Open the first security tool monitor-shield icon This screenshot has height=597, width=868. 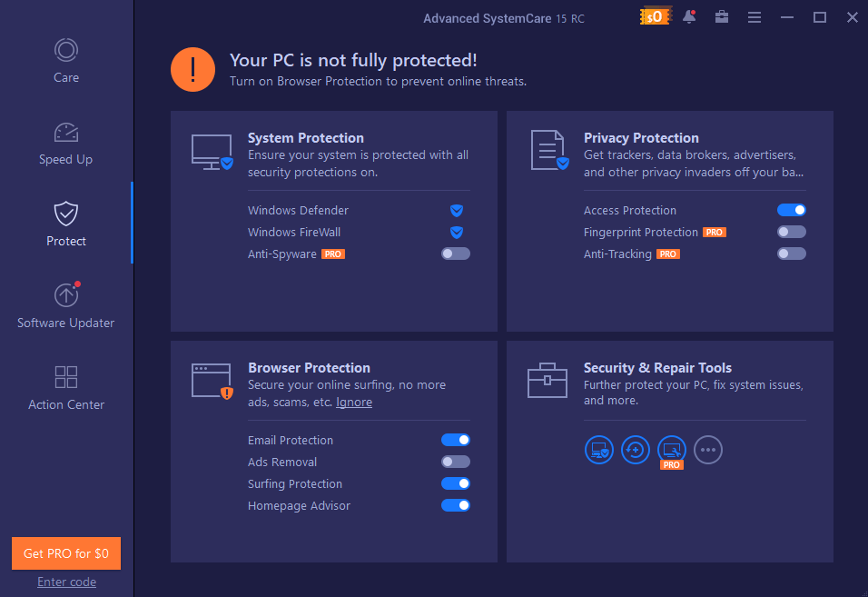(x=599, y=450)
